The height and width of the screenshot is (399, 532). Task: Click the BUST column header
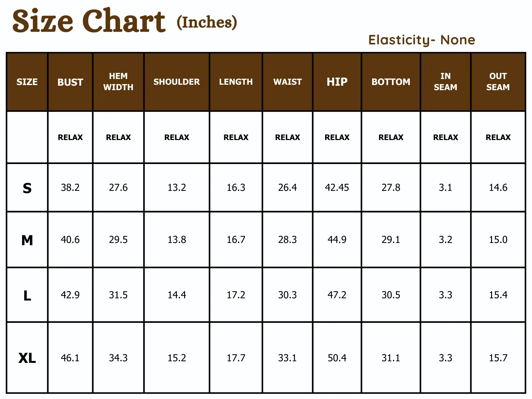pos(70,82)
